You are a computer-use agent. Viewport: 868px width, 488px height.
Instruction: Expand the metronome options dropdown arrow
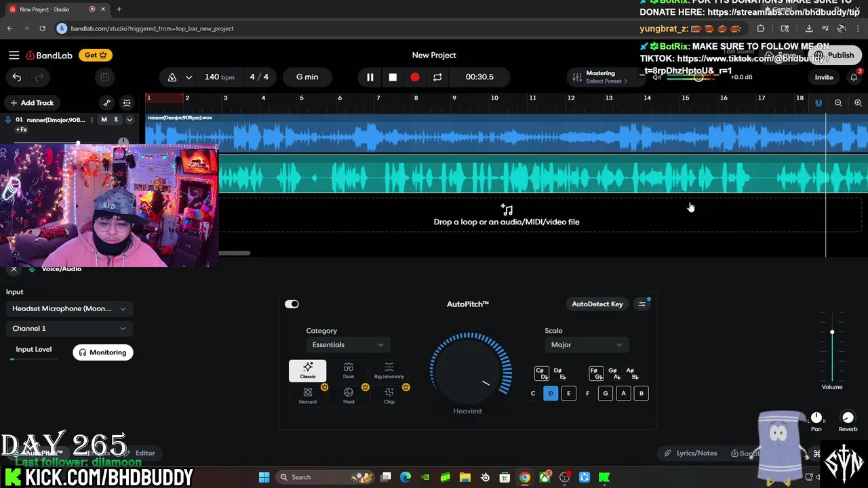(x=189, y=77)
